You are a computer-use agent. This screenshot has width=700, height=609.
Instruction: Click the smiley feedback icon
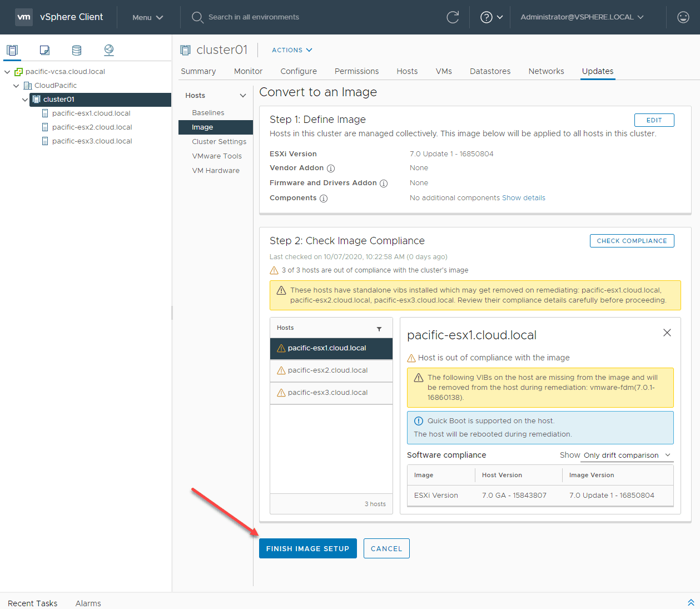(x=683, y=17)
